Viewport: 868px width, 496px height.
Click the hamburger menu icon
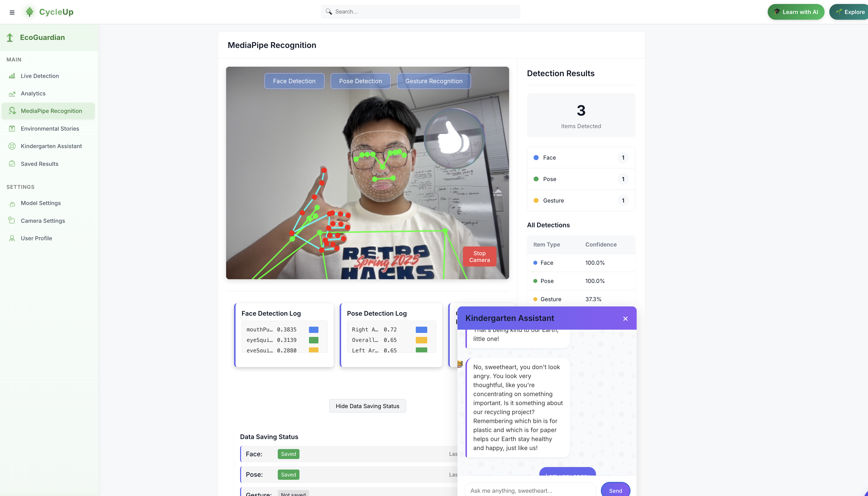(12, 12)
